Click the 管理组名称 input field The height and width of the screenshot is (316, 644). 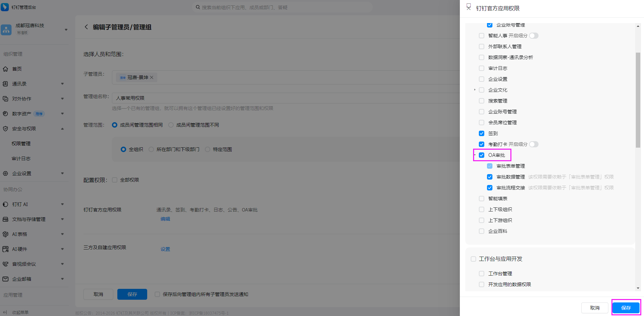pos(286,98)
